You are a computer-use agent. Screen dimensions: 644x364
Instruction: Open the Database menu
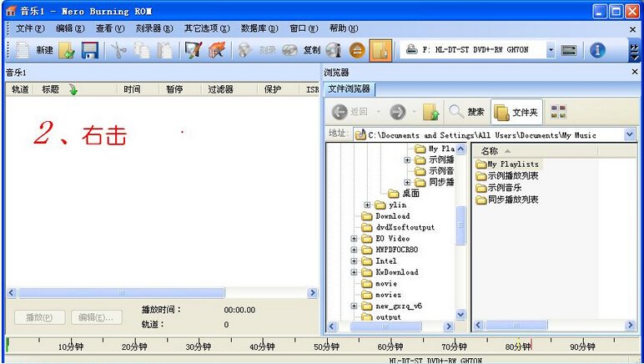pos(259,28)
